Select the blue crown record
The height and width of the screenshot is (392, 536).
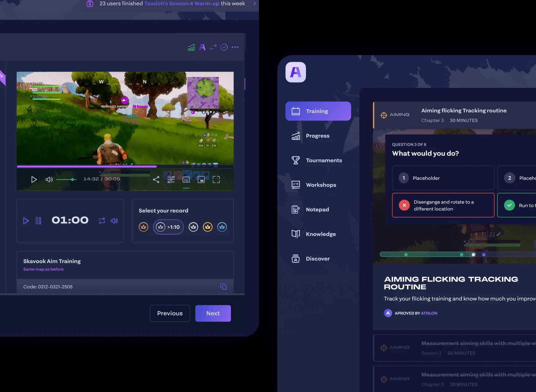pos(222,227)
